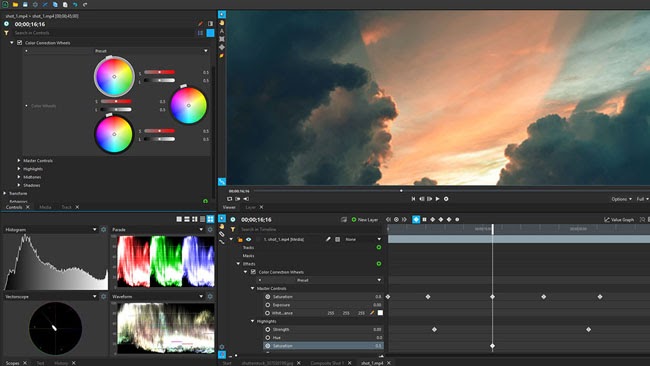Viewport: 650px width, 366px height.
Task: Click the White Balance white color swatch
Action: click(380, 313)
